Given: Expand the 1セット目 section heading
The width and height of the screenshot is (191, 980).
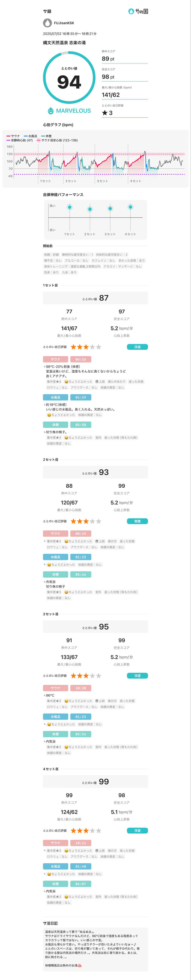Looking at the screenshot, I should click(x=51, y=285).
